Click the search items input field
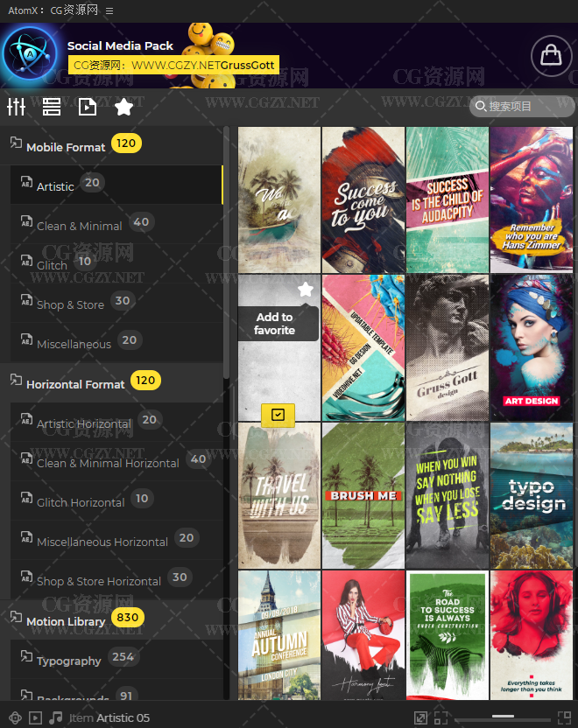578x728 pixels. tap(524, 107)
